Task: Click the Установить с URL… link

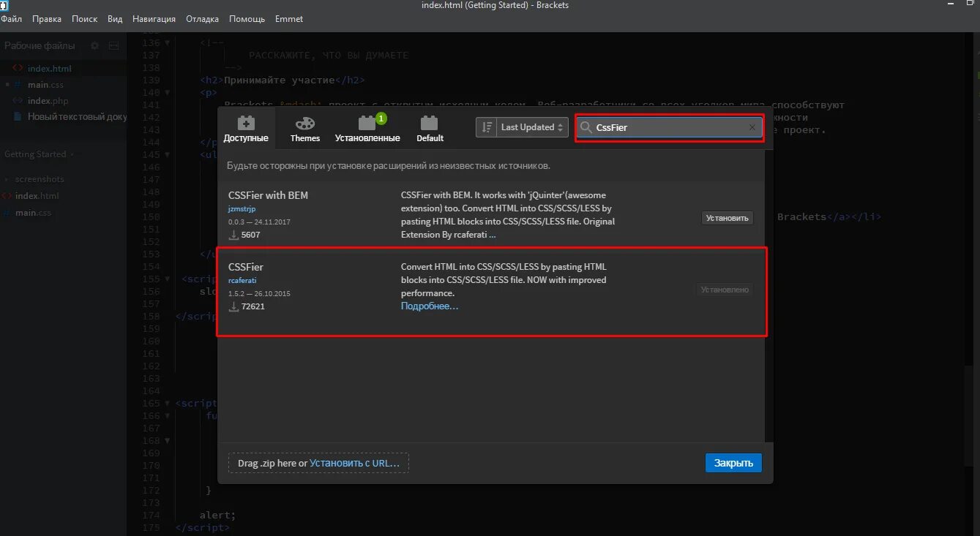Action: 354,463
